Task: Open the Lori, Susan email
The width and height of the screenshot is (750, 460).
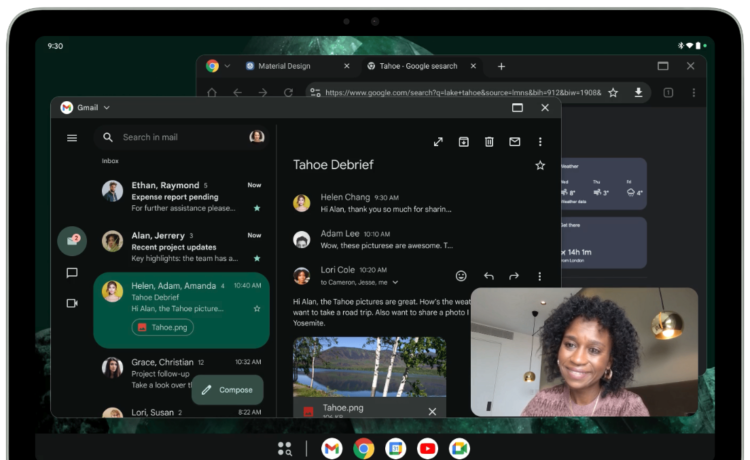Action: pyautogui.click(x=182, y=412)
